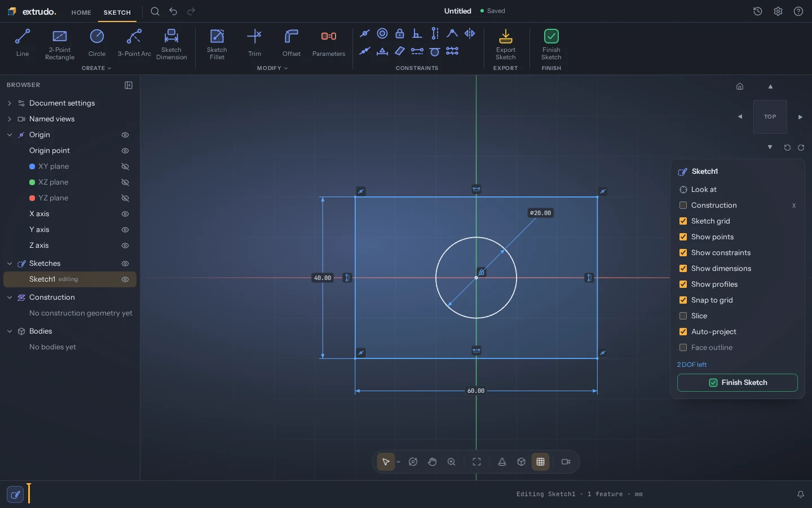The height and width of the screenshot is (508, 812).
Task: Click the zoom tool in navigation bar
Action: (452, 462)
